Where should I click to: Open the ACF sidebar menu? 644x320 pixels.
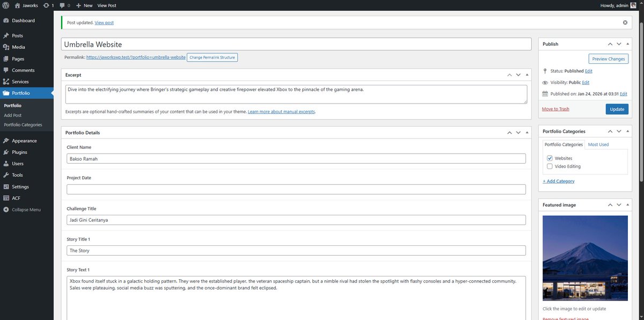pos(27,198)
